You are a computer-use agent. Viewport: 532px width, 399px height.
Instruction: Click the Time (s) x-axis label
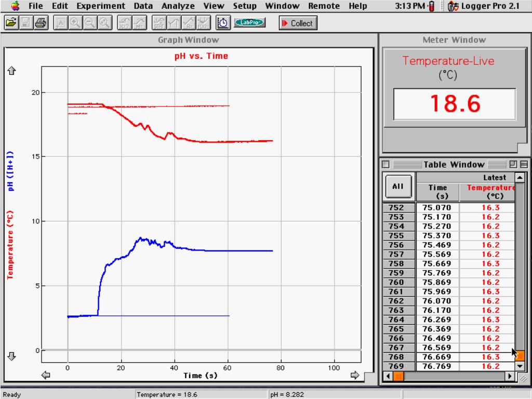tap(200, 376)
